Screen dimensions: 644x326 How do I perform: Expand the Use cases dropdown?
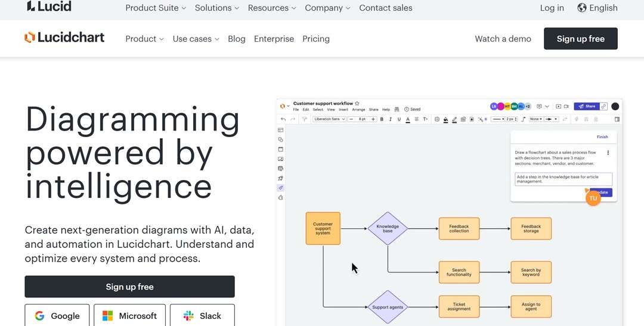(x=196, y=39)
